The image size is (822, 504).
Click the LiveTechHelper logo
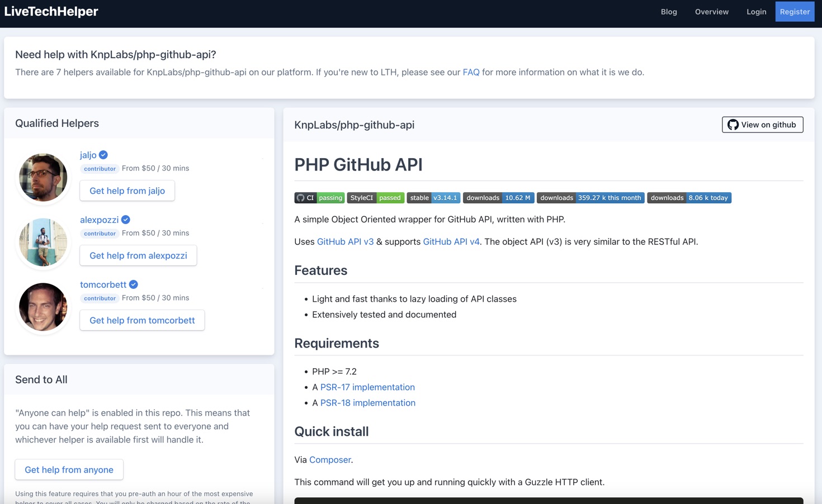(51, 12)
